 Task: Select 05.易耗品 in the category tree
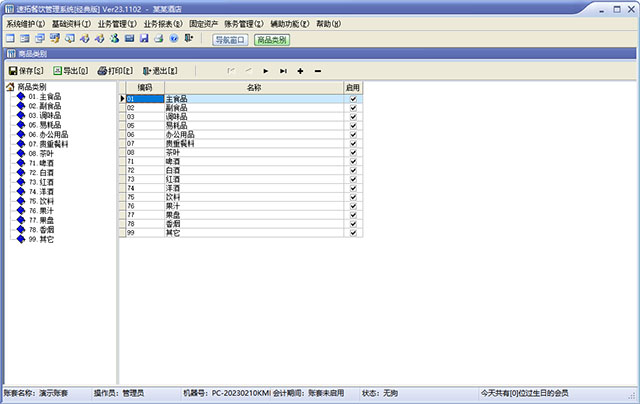[x=44, y=125]
